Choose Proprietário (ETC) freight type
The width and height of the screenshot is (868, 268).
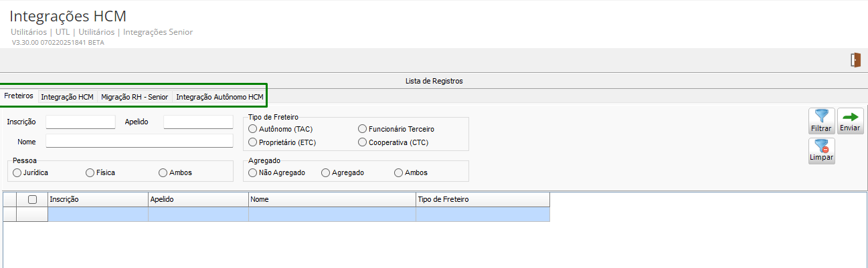pos(253,142)
